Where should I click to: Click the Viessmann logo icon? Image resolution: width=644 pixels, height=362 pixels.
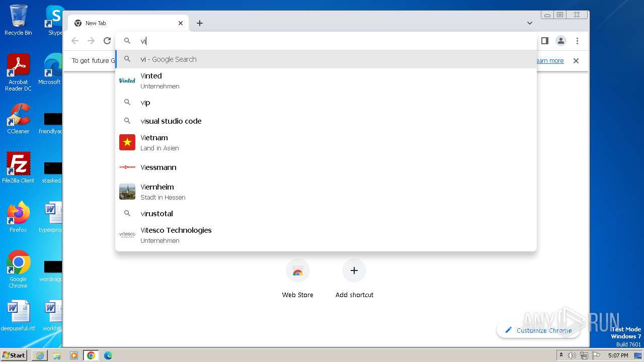[127, 167]
